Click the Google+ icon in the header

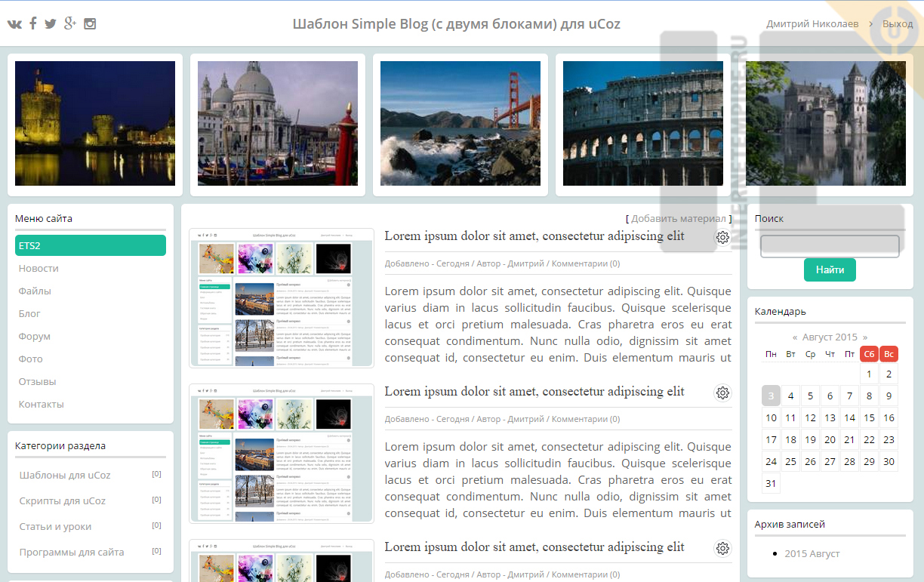point(70,23)
